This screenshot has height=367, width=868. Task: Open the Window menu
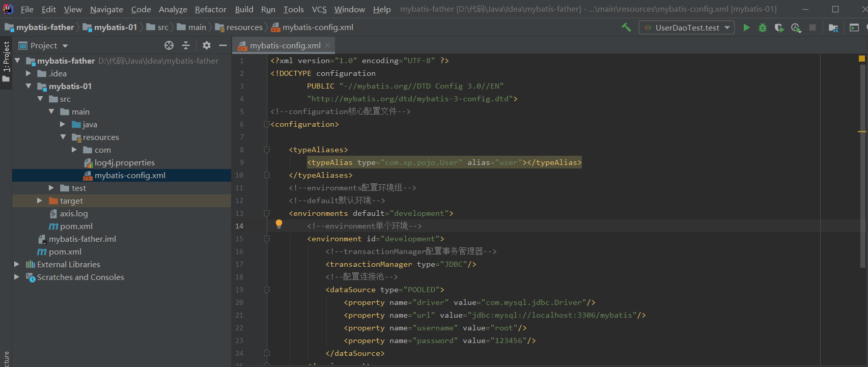(x=350, y=9)
